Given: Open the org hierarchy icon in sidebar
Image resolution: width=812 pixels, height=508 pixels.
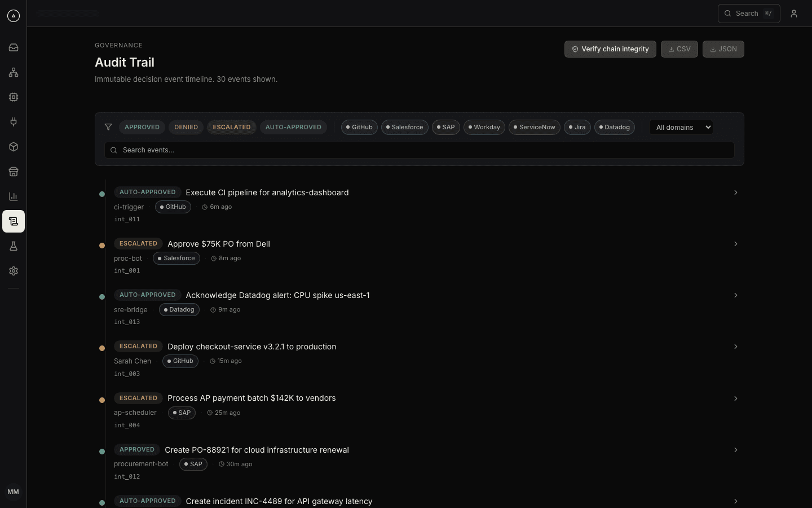Looking at the screenshot, I should click(x=14, y=72).
